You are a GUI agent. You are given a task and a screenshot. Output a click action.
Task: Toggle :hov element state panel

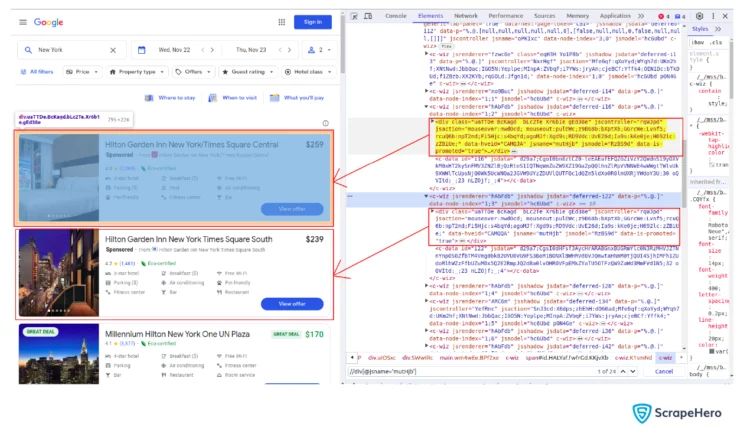tap(698, 42)
